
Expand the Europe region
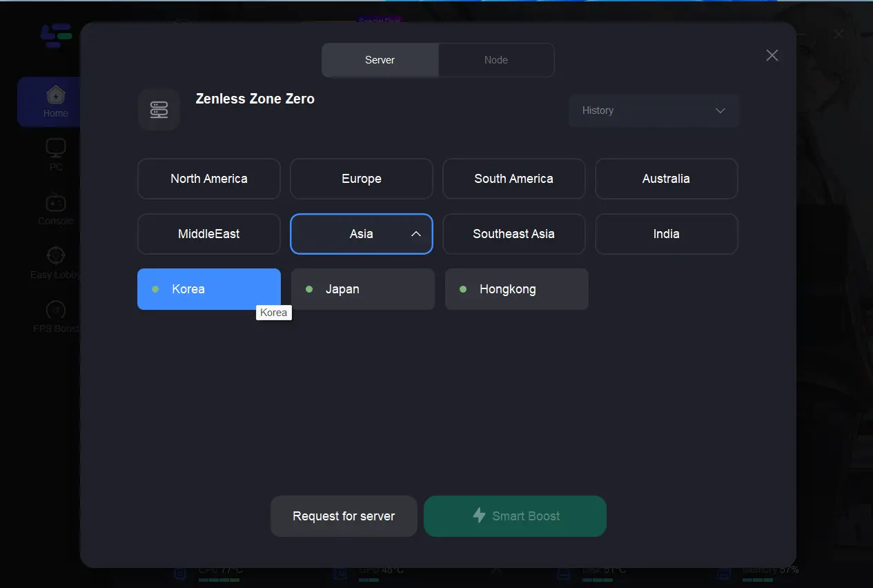(362, 179)
